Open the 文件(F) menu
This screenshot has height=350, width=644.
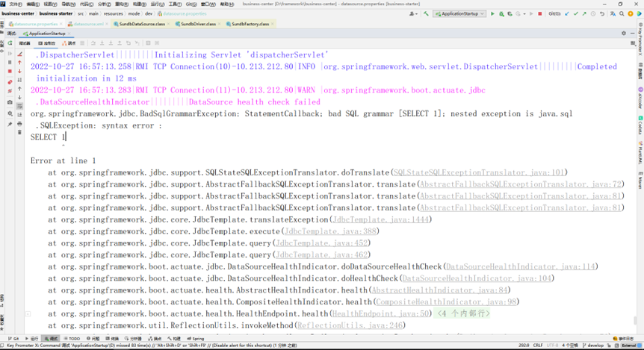(x=15, y=4)
